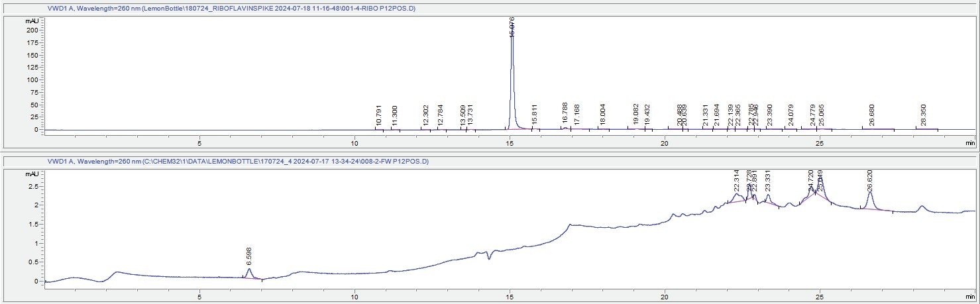Select the 26.620 peak in bottom chromatogram
Viewport: 980px width, 304px height.
click(x=870, y=192)
